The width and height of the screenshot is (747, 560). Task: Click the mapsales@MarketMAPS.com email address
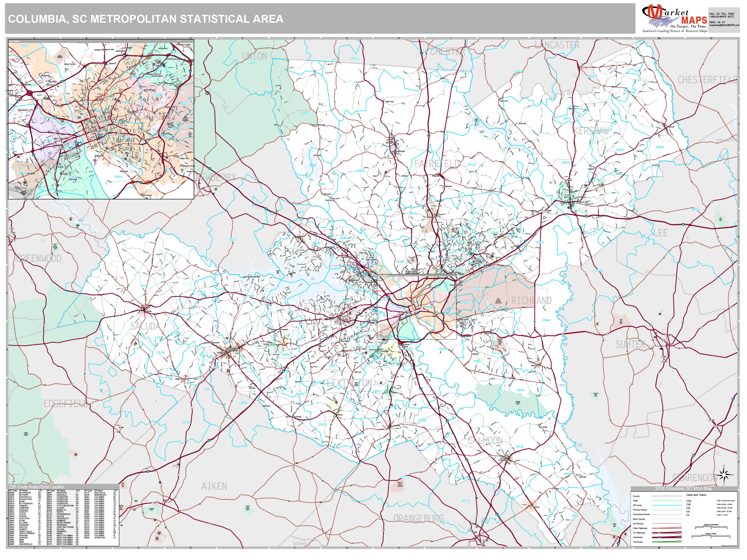pos(724,25)
